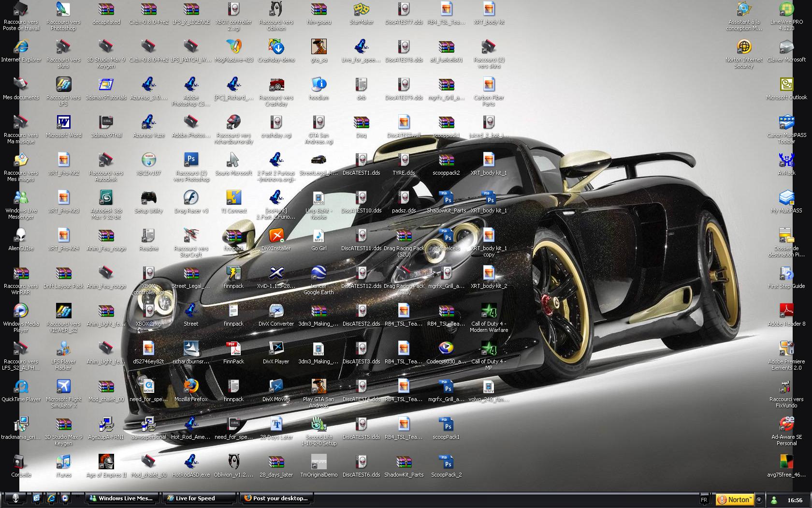
Task: Select the QuickTime Player icon
Action: 21,387
